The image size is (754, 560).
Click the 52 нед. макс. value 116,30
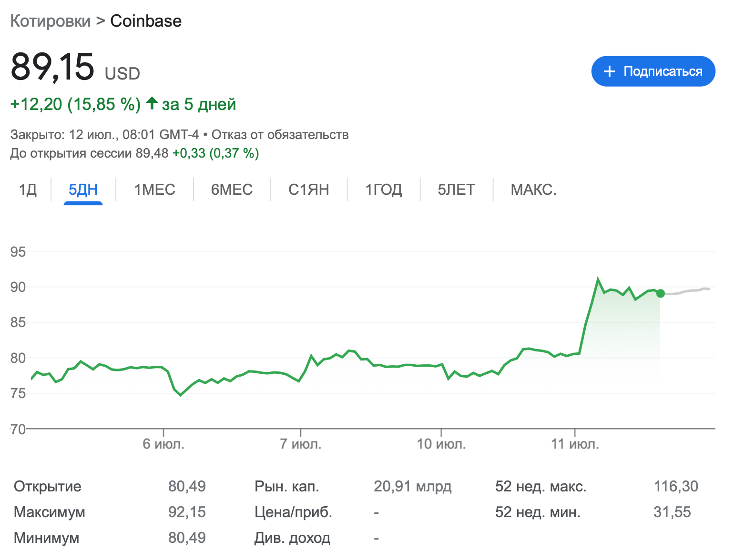tap(675, 486)
